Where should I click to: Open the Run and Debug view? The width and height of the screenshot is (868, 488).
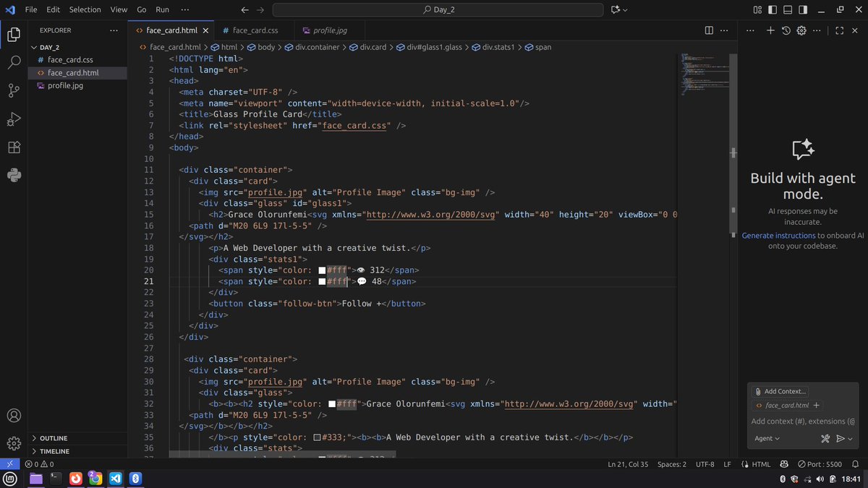pos(14,119)
